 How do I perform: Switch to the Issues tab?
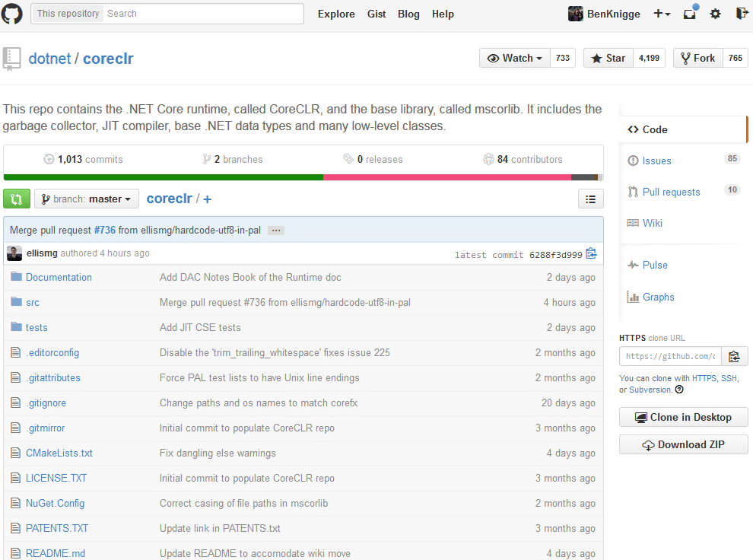click(x=656, y=161)
